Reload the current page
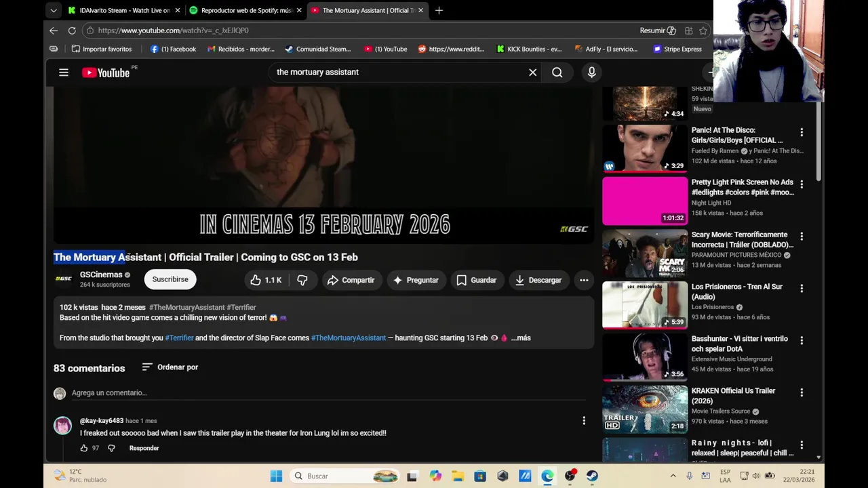 click(x=72, y=30)
